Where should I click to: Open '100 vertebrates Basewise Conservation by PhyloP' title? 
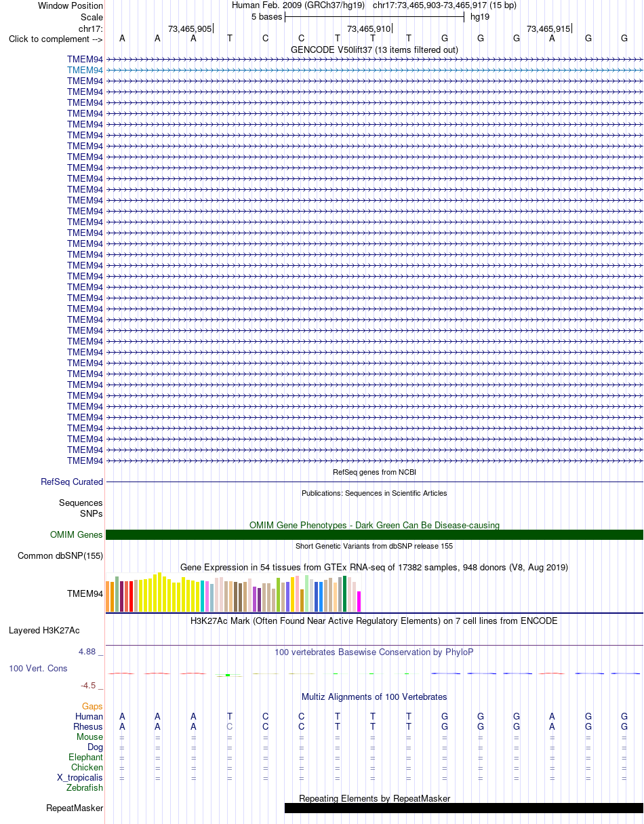coord(374,652)
